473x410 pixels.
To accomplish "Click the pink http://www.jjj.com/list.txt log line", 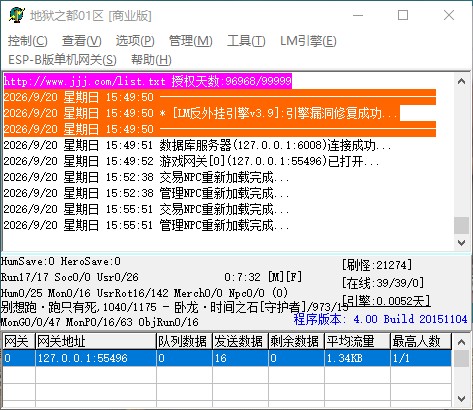I will [148, 81].
